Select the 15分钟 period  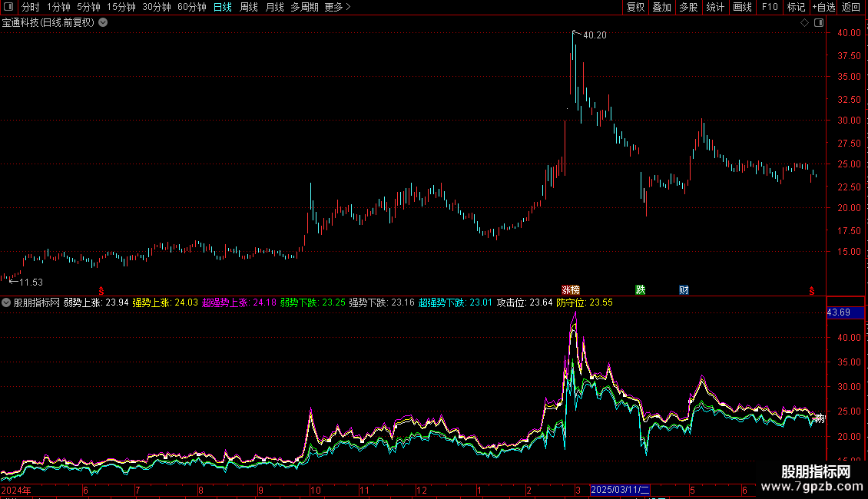[x=121, y=7]
